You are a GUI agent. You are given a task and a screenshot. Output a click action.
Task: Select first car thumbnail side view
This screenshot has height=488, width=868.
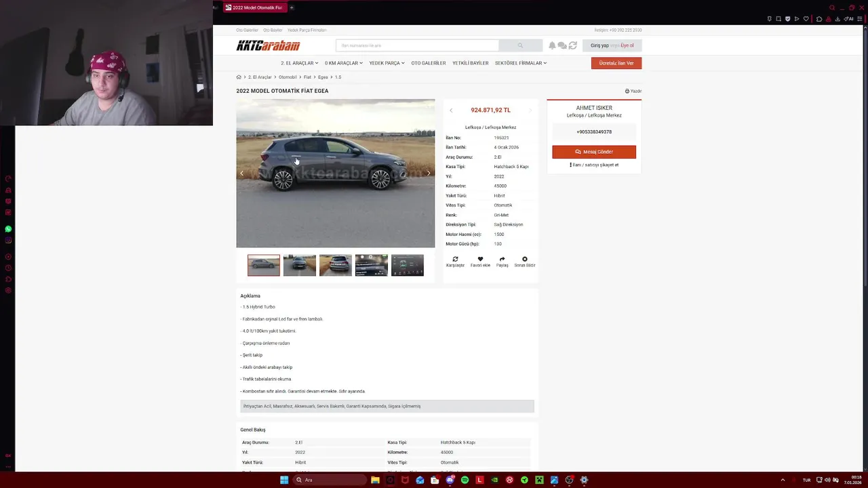(x=264, y=265)
